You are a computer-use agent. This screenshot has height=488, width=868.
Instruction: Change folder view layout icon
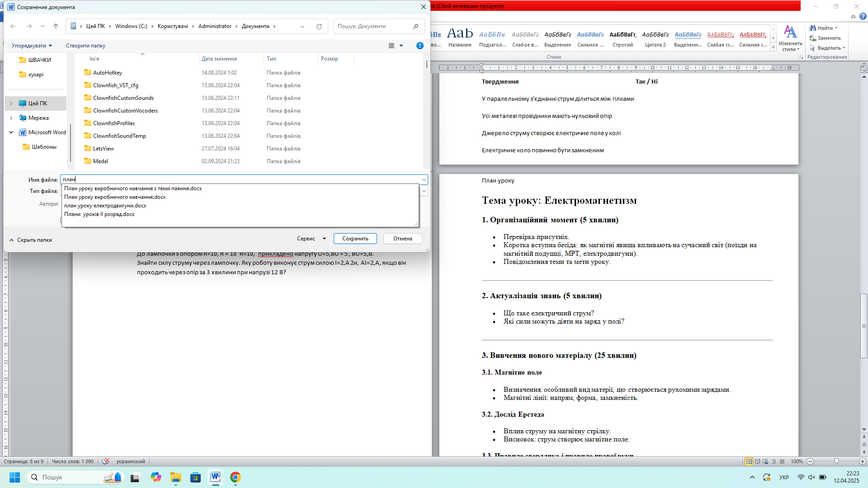[392, 46]
